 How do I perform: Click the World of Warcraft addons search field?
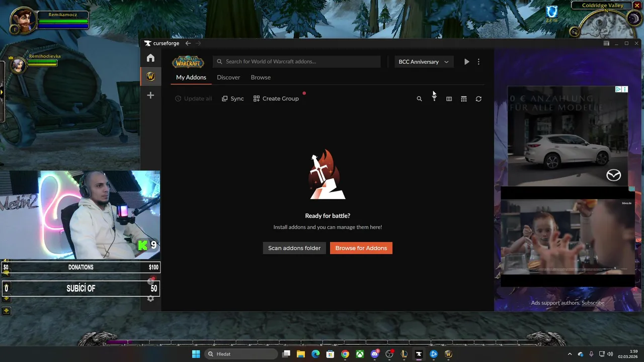tap(297, 61)
